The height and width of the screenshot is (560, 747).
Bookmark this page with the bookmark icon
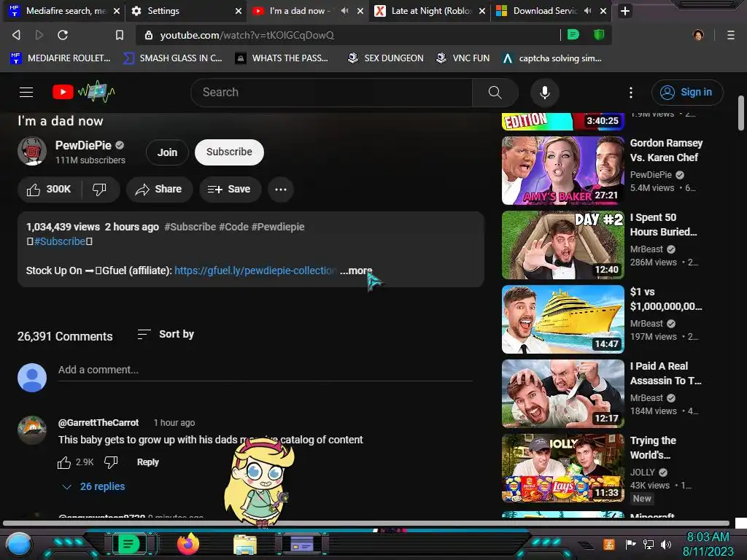(x=120, y=35)
